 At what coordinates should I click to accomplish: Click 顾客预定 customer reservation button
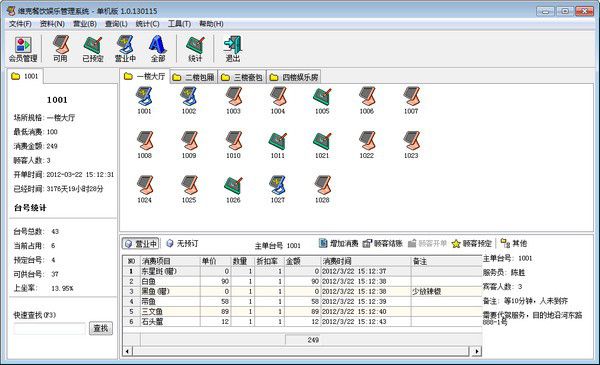coord(471,243)
